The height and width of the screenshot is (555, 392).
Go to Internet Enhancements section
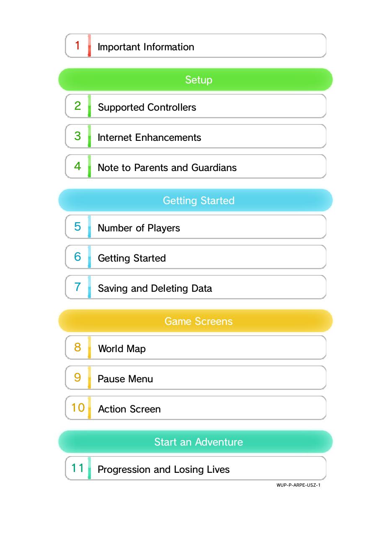tap(195, 137)
